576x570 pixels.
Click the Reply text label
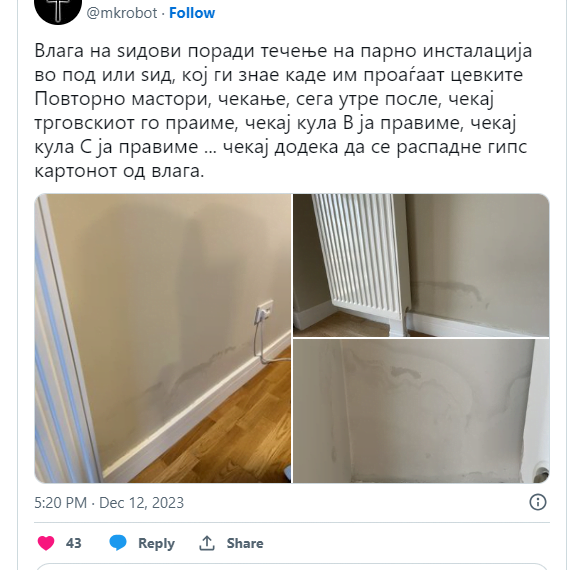pos(156,543)
